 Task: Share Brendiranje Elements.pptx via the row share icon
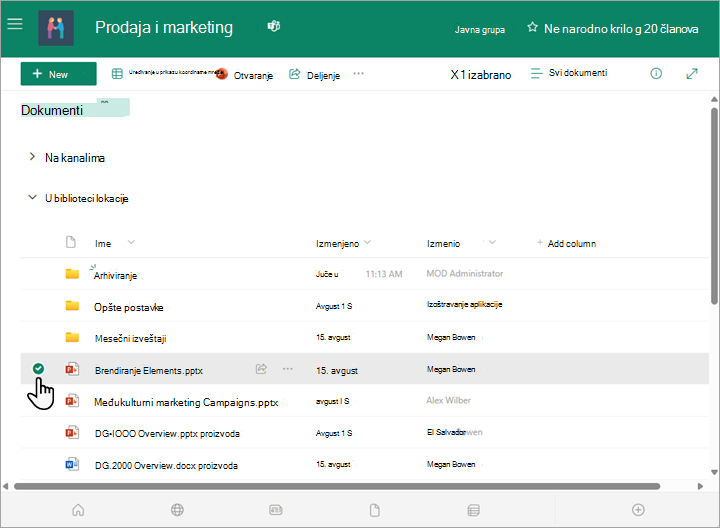[261, 369]
